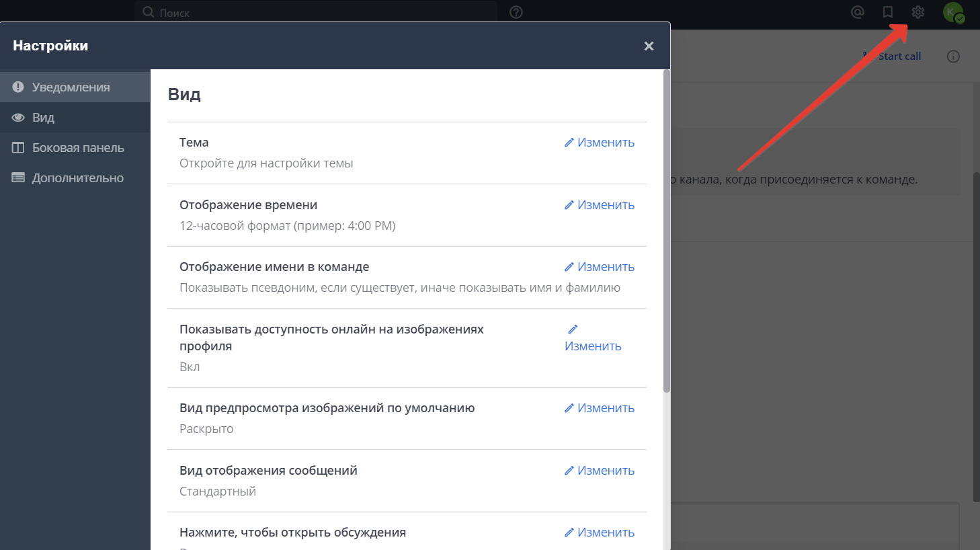Open saved messages via the bookmark icon
Image resolution: width=980 pixels, height=550 pixels.
tap(887, 11)
